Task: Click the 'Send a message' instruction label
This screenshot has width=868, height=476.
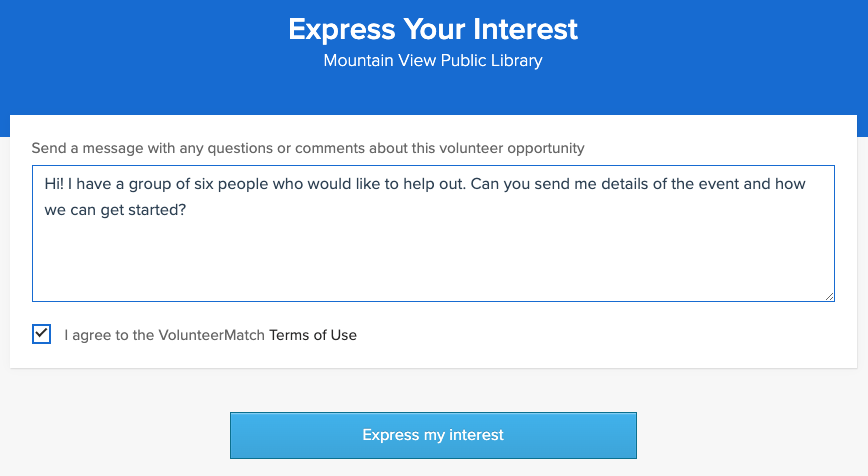Action: click(308, 148)
